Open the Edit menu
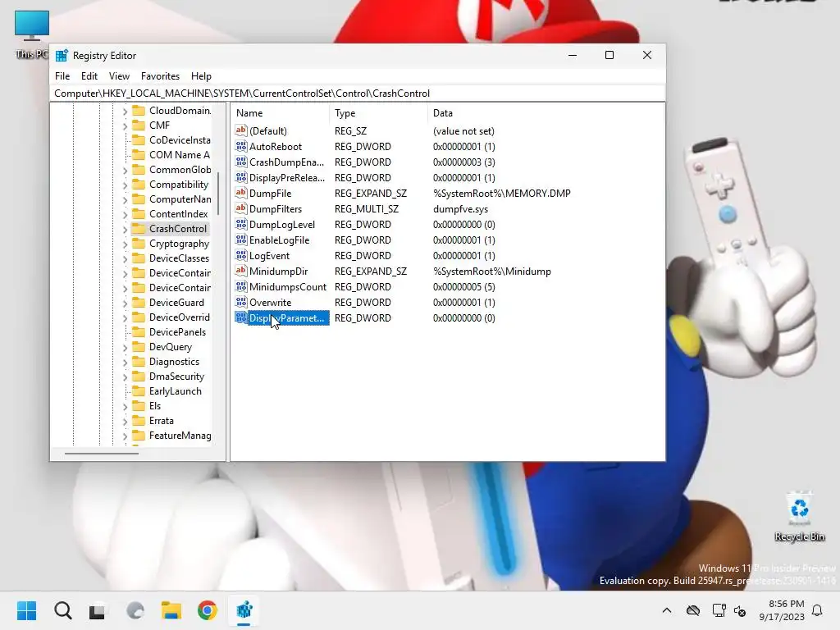This screenshot has height=630, width=840. click(89, 76)
